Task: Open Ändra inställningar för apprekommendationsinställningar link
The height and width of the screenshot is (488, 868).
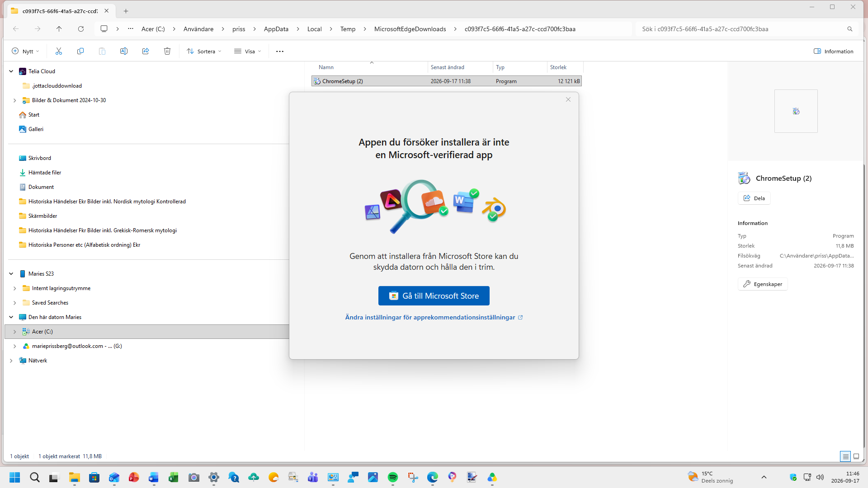Action: [x=434, y=317]
